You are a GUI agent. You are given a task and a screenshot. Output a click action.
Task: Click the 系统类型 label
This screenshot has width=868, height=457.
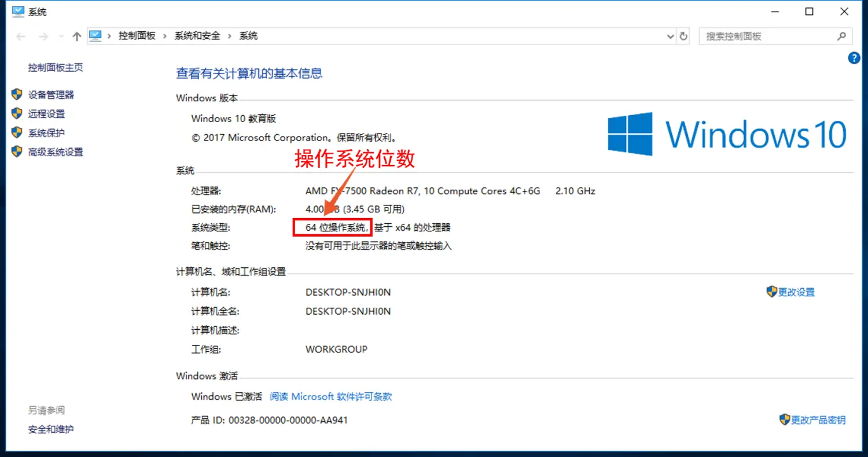click(211, 228)
